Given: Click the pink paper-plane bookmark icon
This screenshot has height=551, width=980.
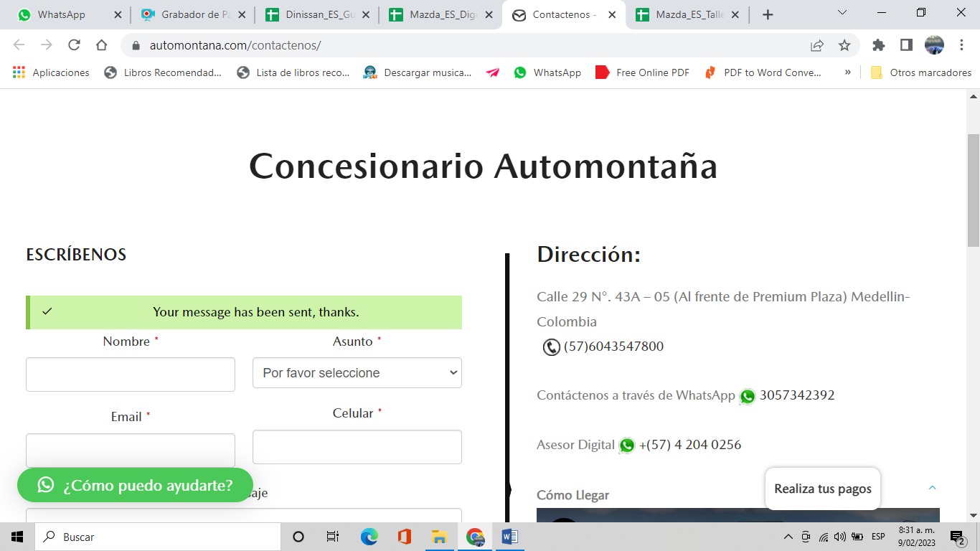Looking at the screenshot, I should click(493, 72).
